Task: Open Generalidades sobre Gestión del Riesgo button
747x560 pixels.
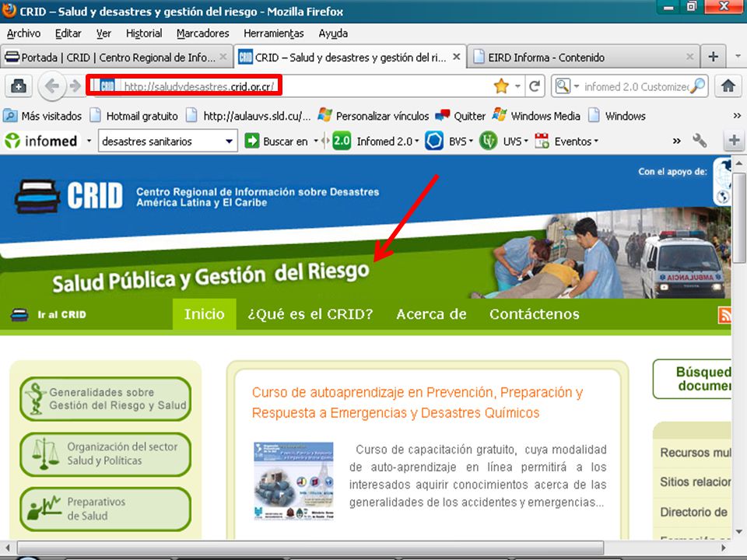Action: [105, 399]
